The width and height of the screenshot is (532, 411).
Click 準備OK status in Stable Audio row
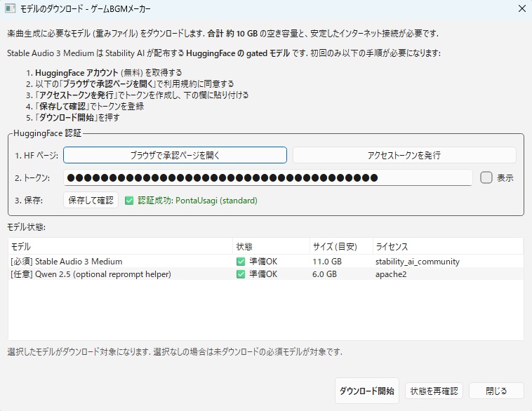263,262
